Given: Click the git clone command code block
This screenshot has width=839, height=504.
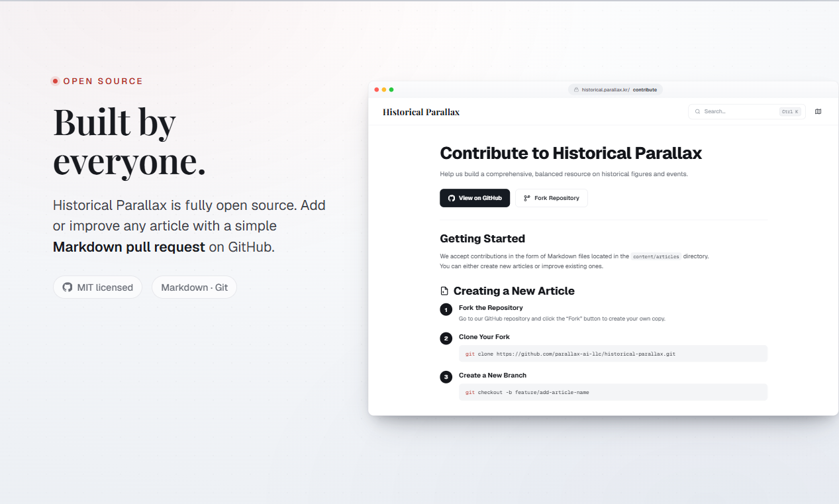Looking at the screenshot, I should point(613,354).
